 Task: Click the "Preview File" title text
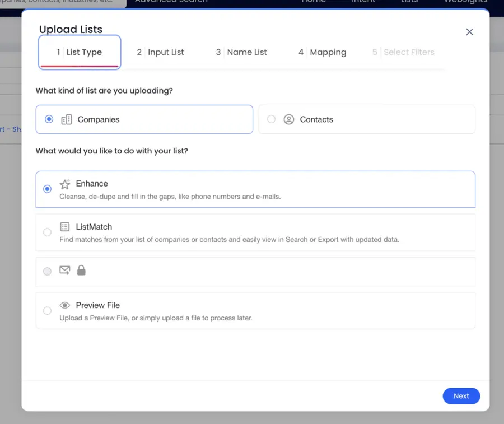tap(97, 305)
